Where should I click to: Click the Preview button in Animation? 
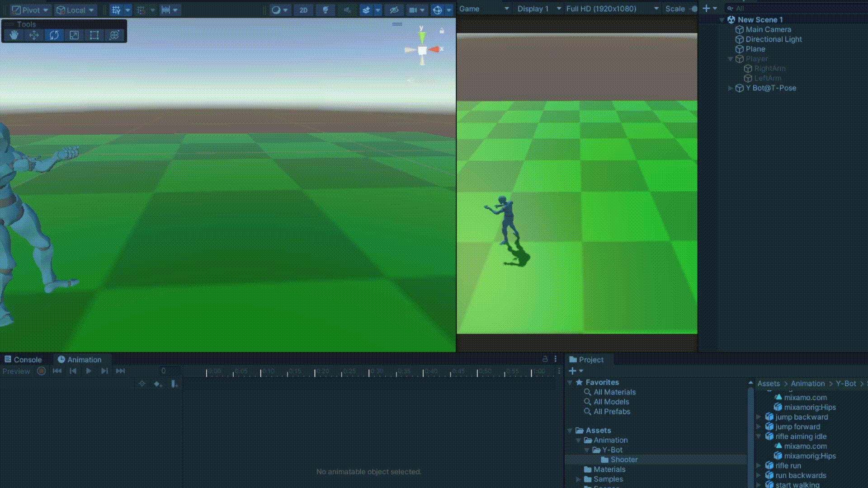16,371
